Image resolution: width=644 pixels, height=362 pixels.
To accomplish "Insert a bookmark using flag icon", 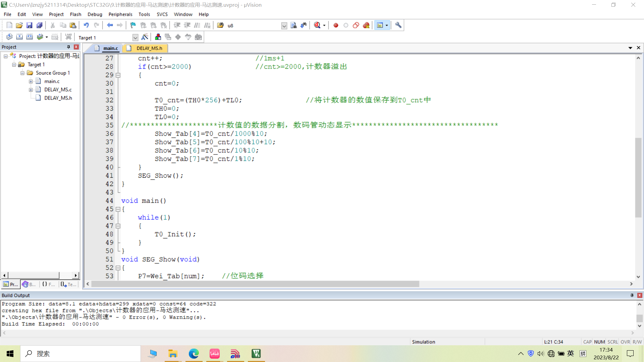I will click(133, 25).
